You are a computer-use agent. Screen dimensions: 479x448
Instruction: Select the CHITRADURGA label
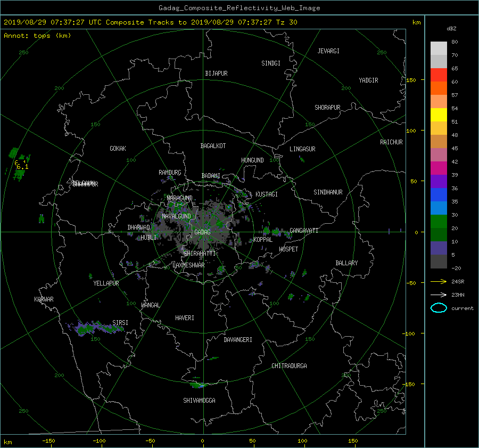289,366
